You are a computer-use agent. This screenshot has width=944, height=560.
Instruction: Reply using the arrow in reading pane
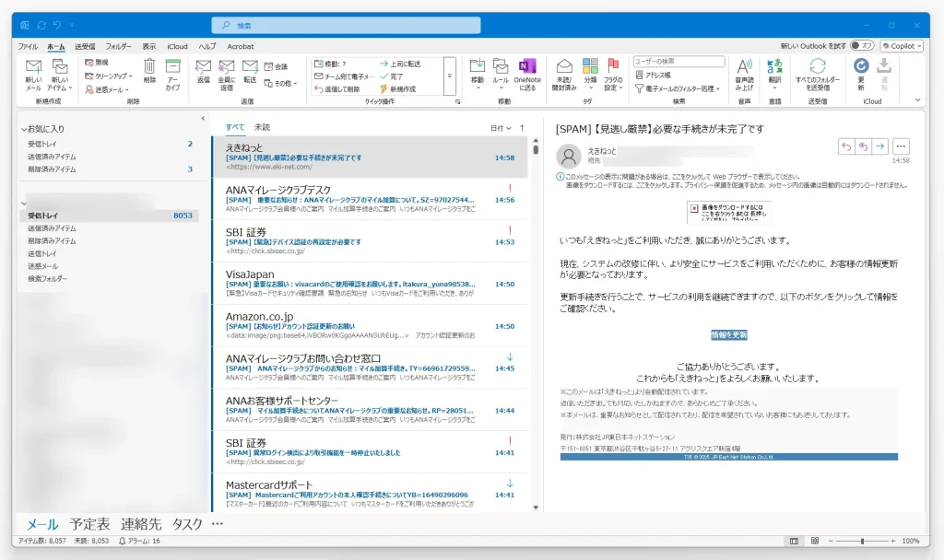click(846, 146)
